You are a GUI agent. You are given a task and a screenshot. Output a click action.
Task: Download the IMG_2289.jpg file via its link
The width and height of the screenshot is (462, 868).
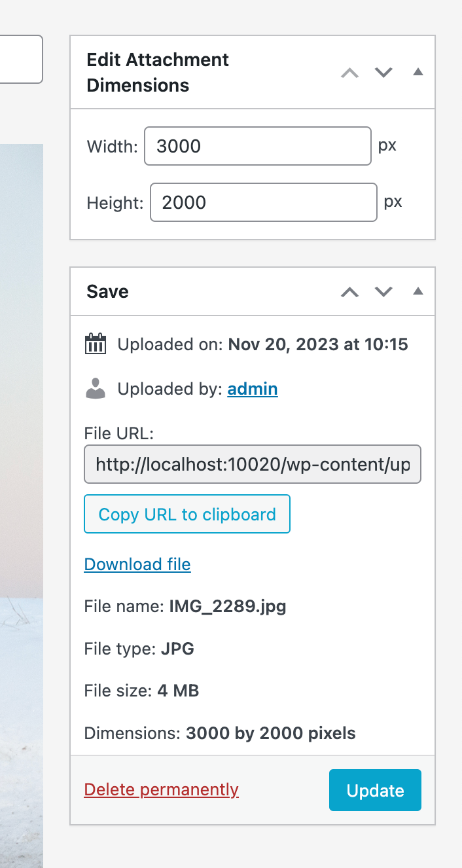(137, 564)
